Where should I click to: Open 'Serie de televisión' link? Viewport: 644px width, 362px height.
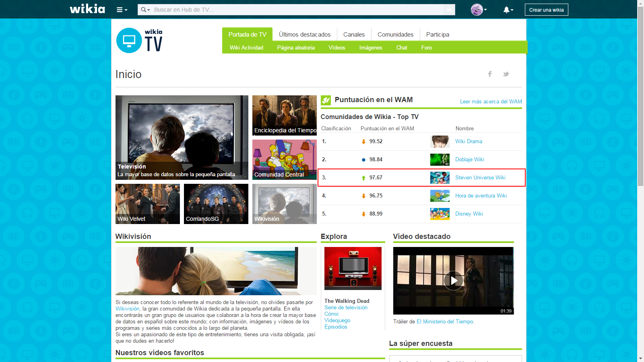(x=346, y=308)
